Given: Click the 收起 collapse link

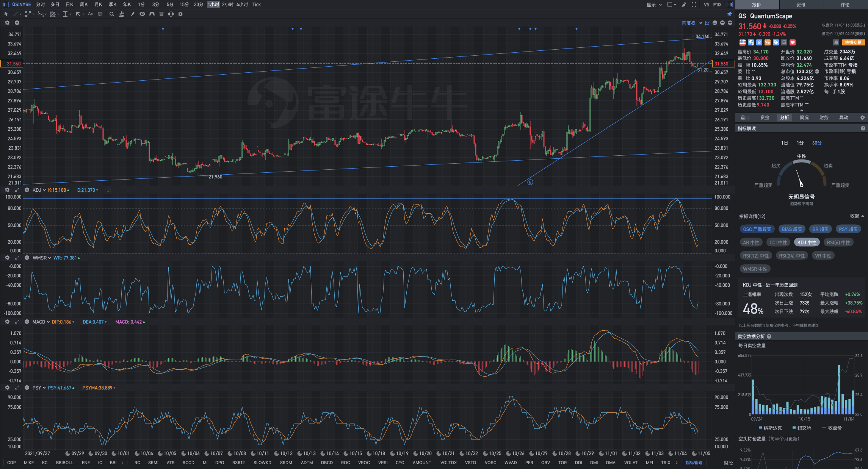Looking at the screenshot, I should coord(857,216).
